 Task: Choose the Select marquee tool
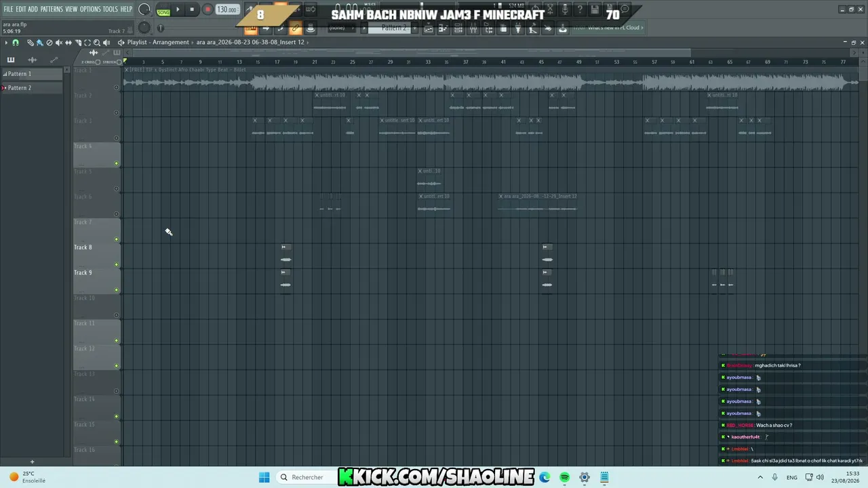pyautogui.click(x=87, y=42)
